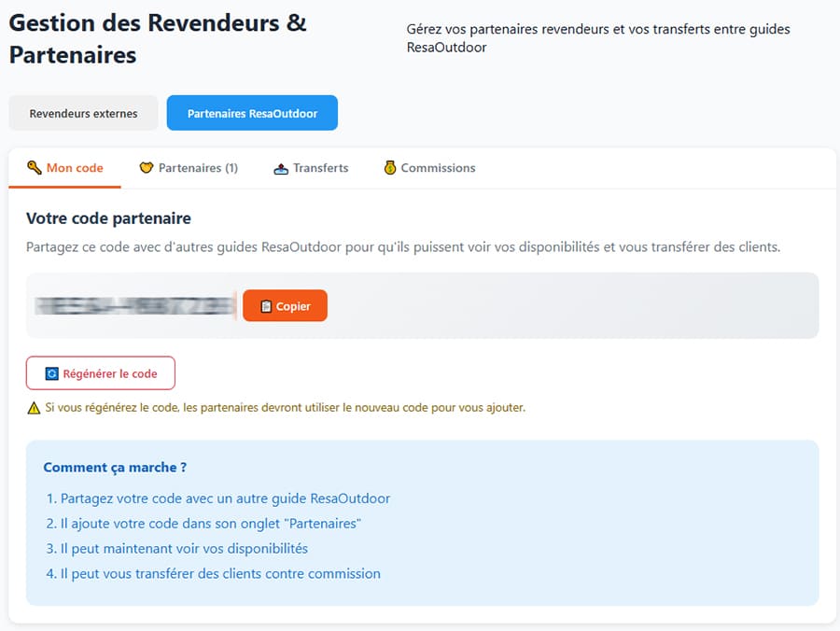Click the Régénérer le code button
This screenshot has height=631, width=840.
pos(101,372)
